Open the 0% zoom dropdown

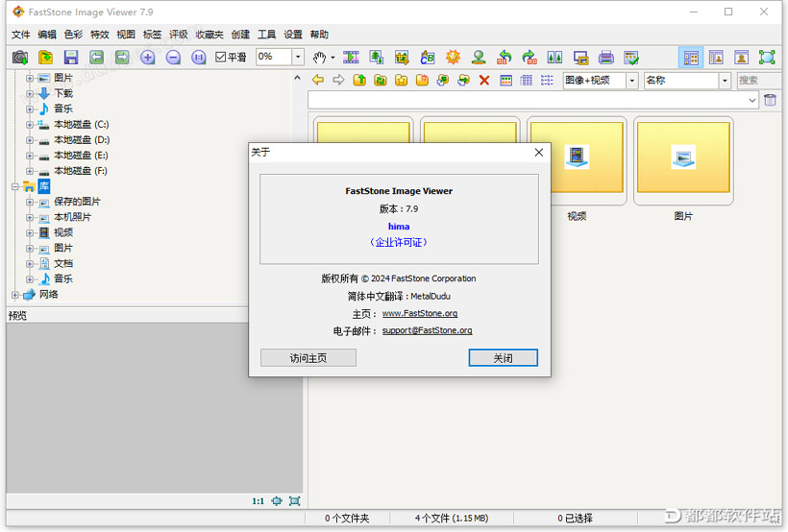tap(298, 57)
